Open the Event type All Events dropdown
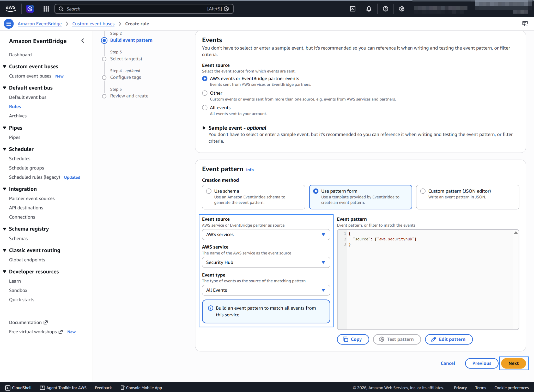 point(266,290)
